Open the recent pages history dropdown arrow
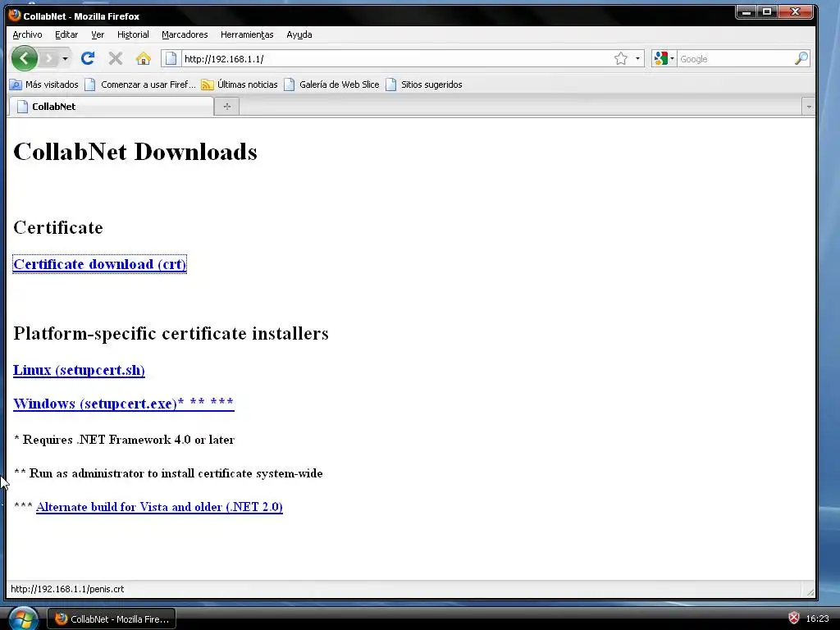This screenshot has height=630, width=840. [65, 58]
